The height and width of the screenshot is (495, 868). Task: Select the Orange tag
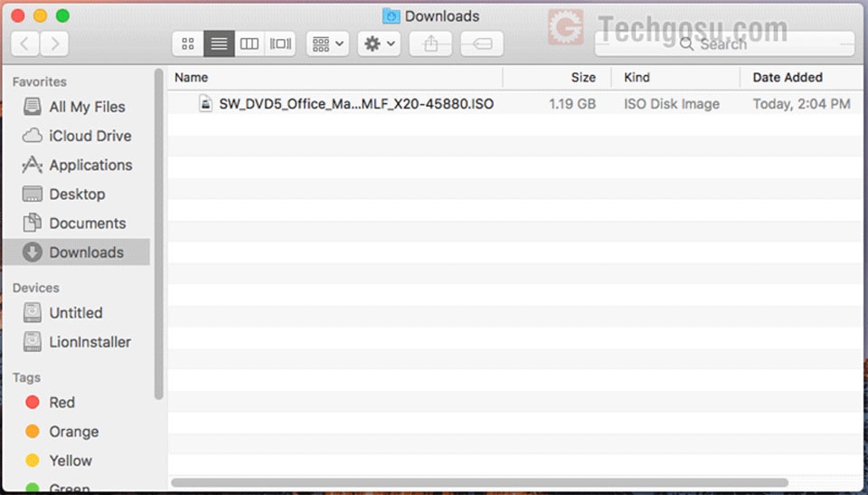[x=62, y=432]
